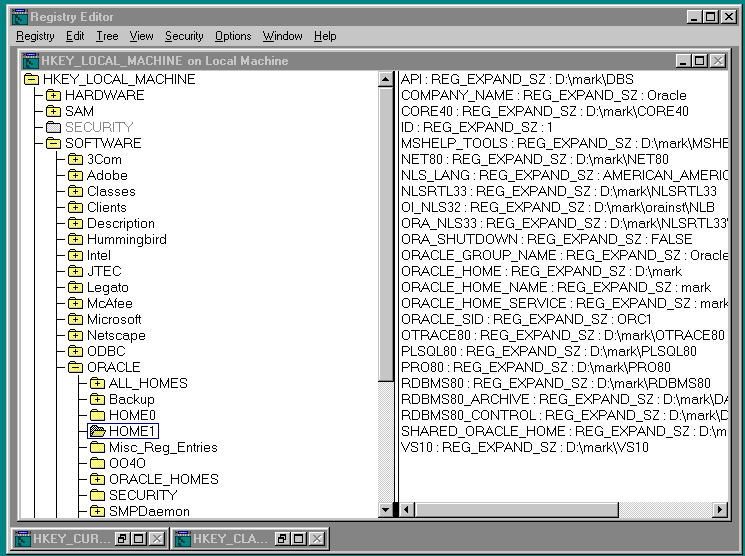745x556 pixels.
Task: Click the HKEY_LOCAL_MACHINE window system icon
Action: pyautogui.click(x=30, y=61)
